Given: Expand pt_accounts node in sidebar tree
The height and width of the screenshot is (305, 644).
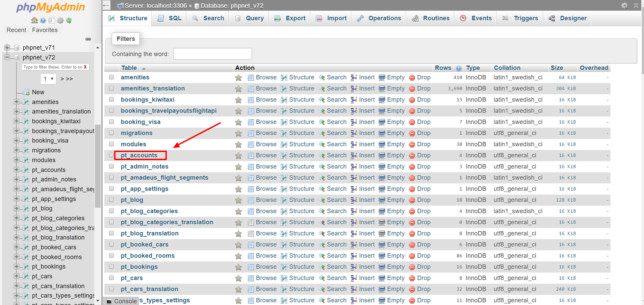Looking at the screenshot, I should click(x=16, y=170).
